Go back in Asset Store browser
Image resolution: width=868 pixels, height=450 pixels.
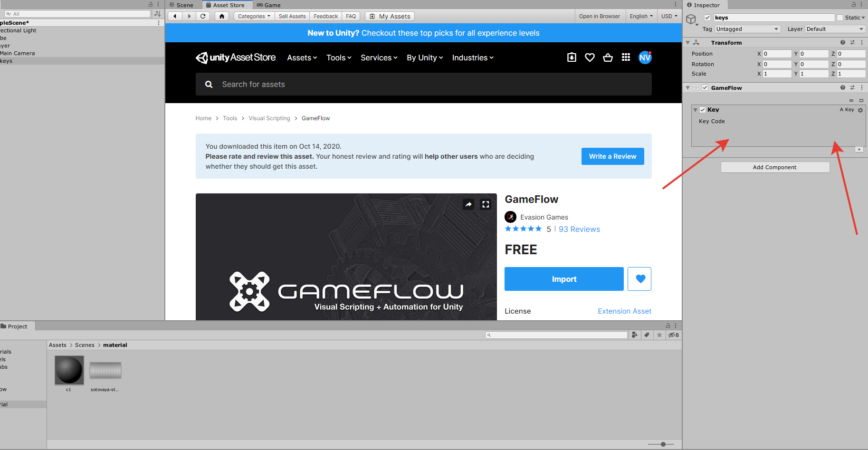175,16
